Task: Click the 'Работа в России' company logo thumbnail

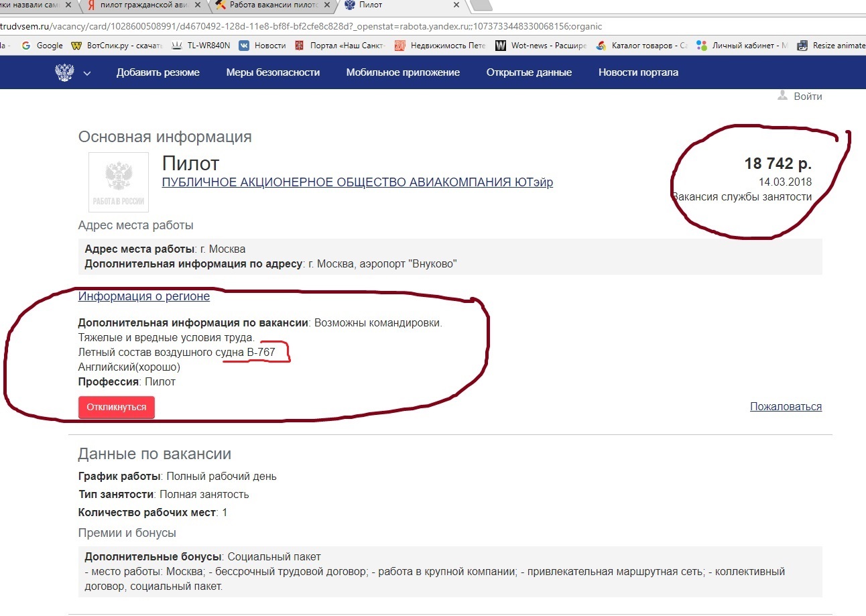Action: pos(119,182)
